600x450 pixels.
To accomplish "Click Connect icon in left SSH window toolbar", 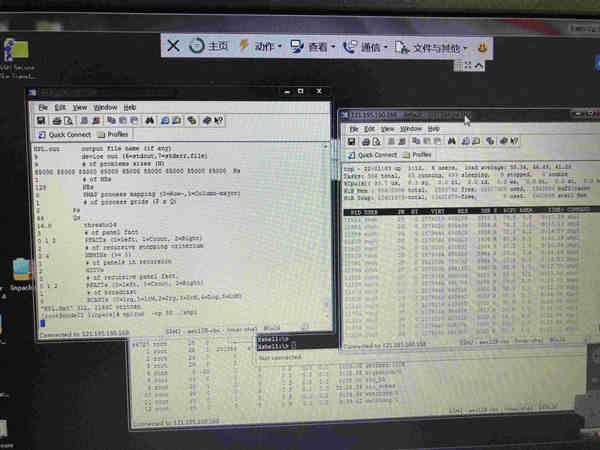I will [x=84, y=121].
